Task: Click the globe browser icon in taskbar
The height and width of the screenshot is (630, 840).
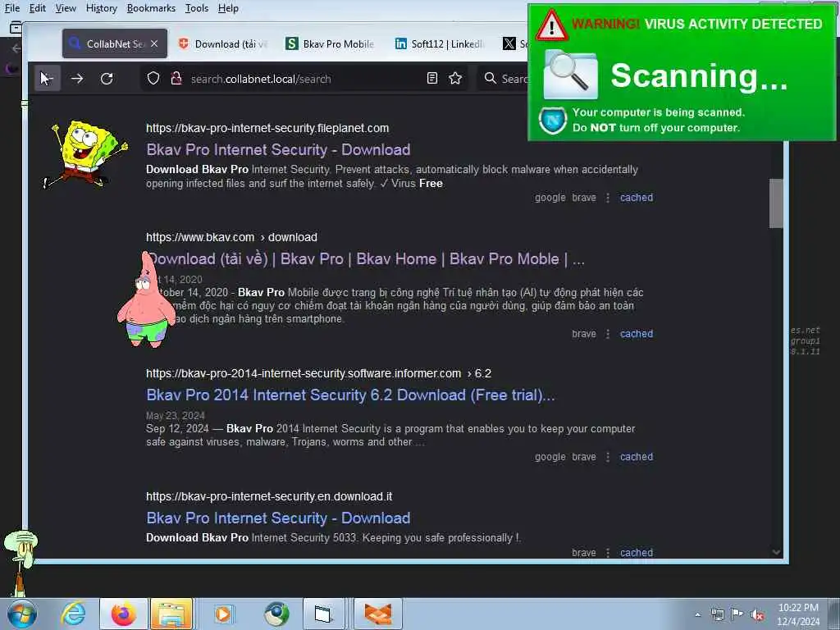Action: [x=276, y=614]
